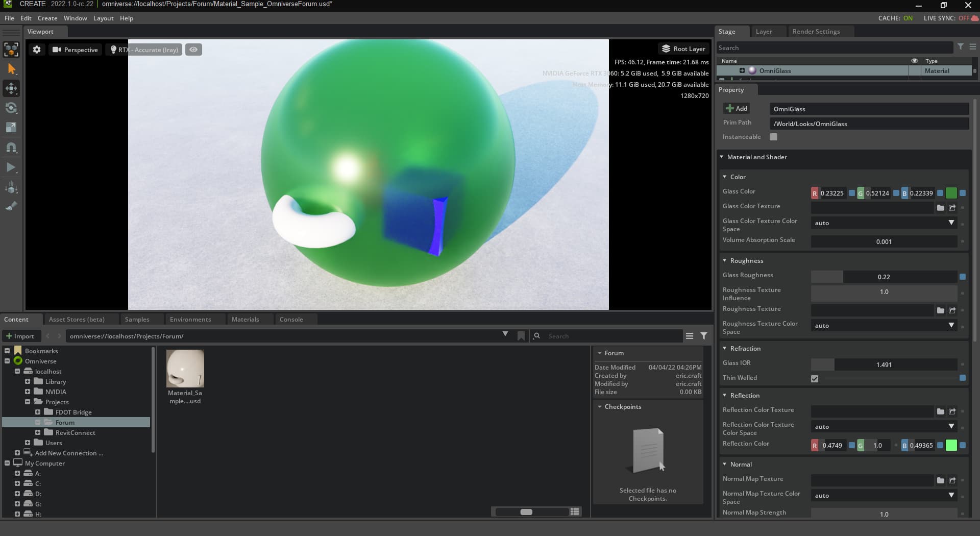Select the paint brush tool
980x536 pixels.
(x=11, y=207)
